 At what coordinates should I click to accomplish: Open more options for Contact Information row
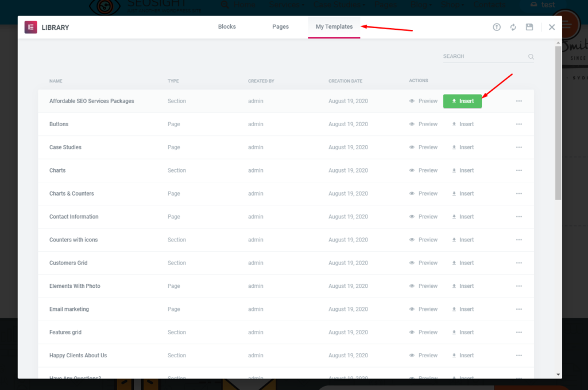click(519, 217)
